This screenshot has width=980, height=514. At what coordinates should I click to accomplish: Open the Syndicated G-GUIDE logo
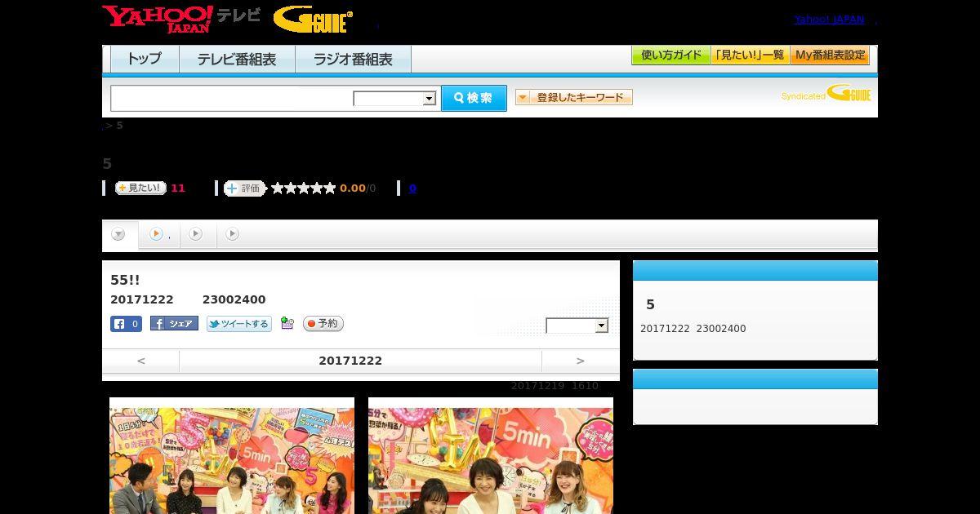click(x=826, y=93)
